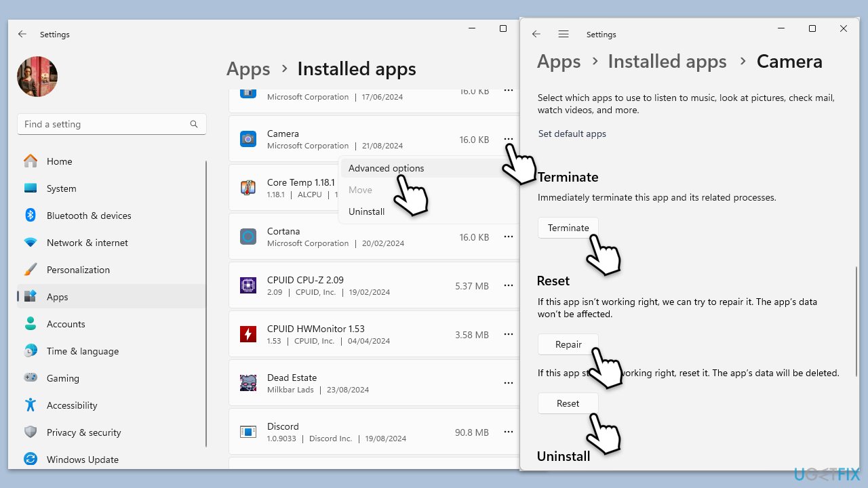Click Apps breadcrumb in left window

(x=248, y=69)
